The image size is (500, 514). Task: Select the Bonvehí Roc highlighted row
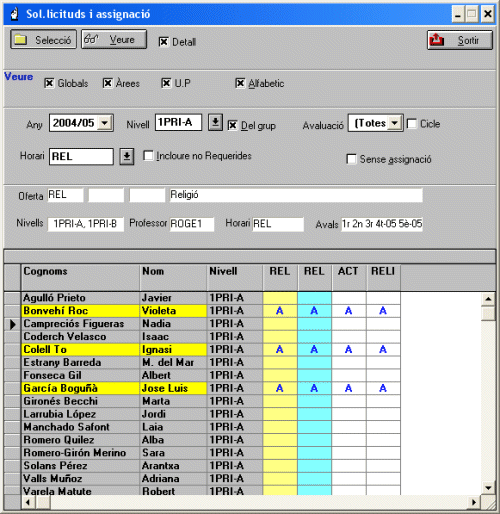[114, 311]
